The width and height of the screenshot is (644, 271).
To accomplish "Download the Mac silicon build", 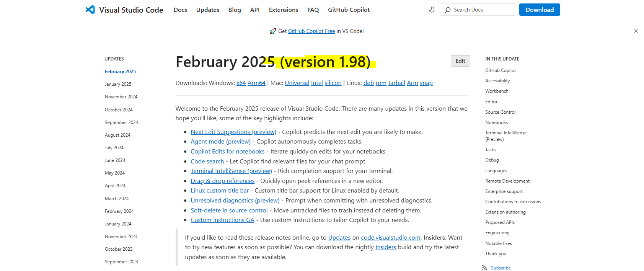I will click(x=333, y=83).
